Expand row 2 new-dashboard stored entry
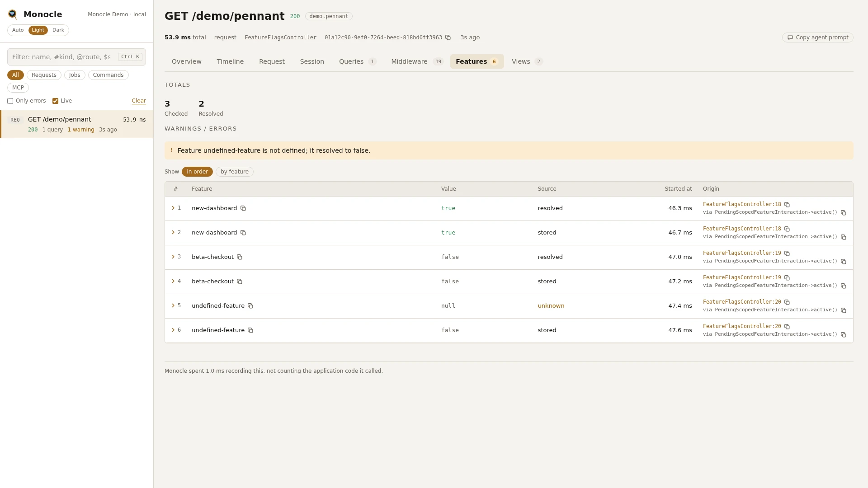This screenshot has height=488, width=868. pyautogui.click(x=173, y=232)
